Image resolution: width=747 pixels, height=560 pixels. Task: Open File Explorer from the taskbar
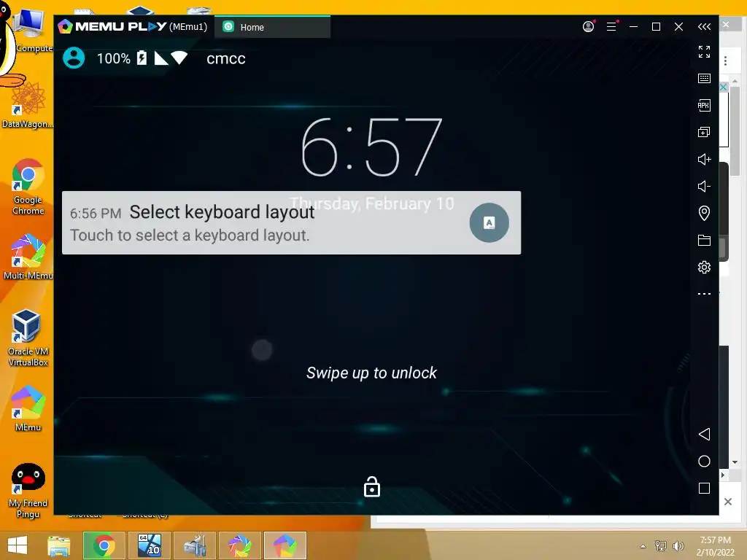[59, 545]
